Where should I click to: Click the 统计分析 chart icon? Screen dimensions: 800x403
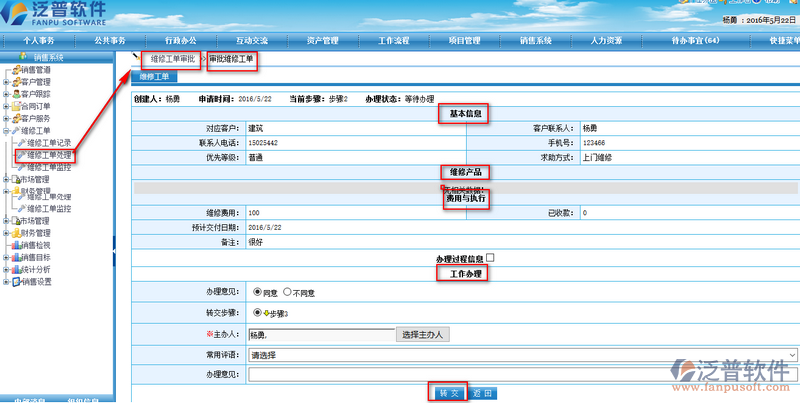click(x=15, y=269)
